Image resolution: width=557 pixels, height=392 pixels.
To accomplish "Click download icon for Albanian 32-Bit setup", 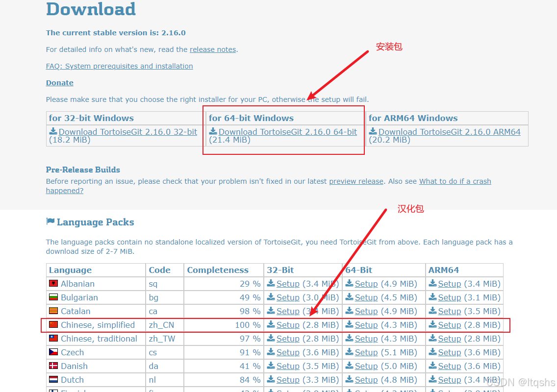I will [x=271, y=283].
